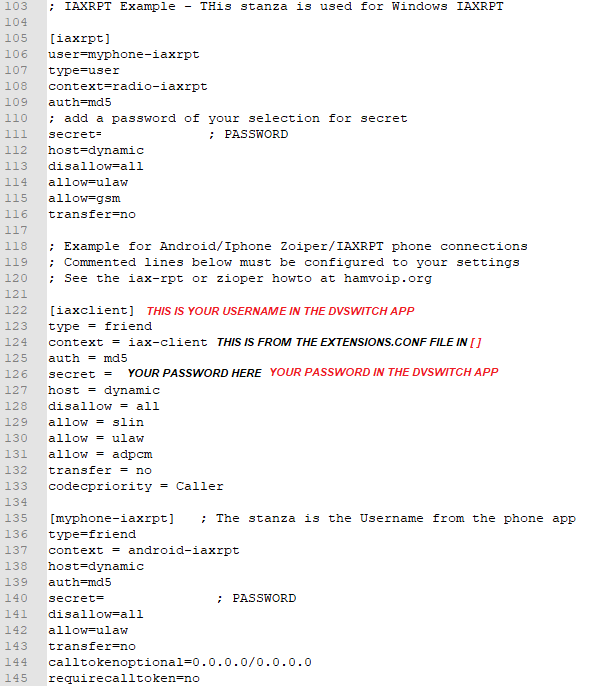Click the red YOUR PASSWORD IN THE DVSWITCH APP note
Screen dimensions: 608x686
(384, 372)
